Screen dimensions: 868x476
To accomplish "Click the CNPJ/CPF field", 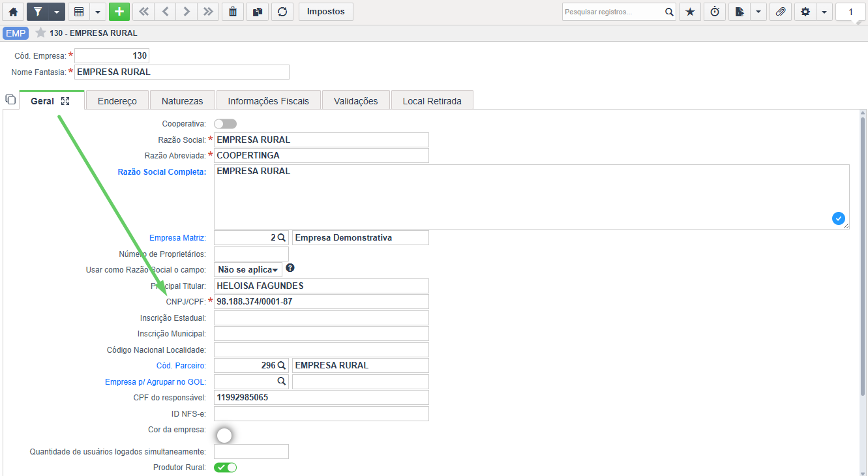I will click(x=322, y=301).
